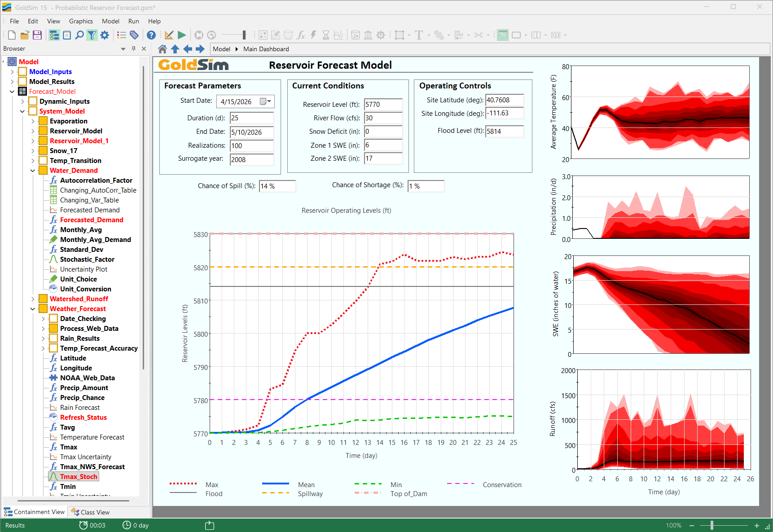This screenshot has width=773, height=532.
Task: Toggle the filter funnel in the toolbar
Action: coord(92,35)
